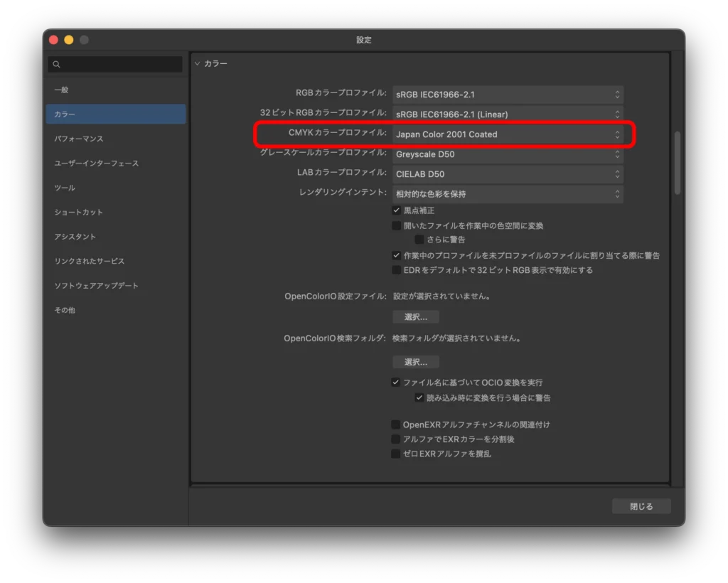This screenshot has height=583, width=728.
Task: Click the settings search input field
Action: (x=121, y=65)
